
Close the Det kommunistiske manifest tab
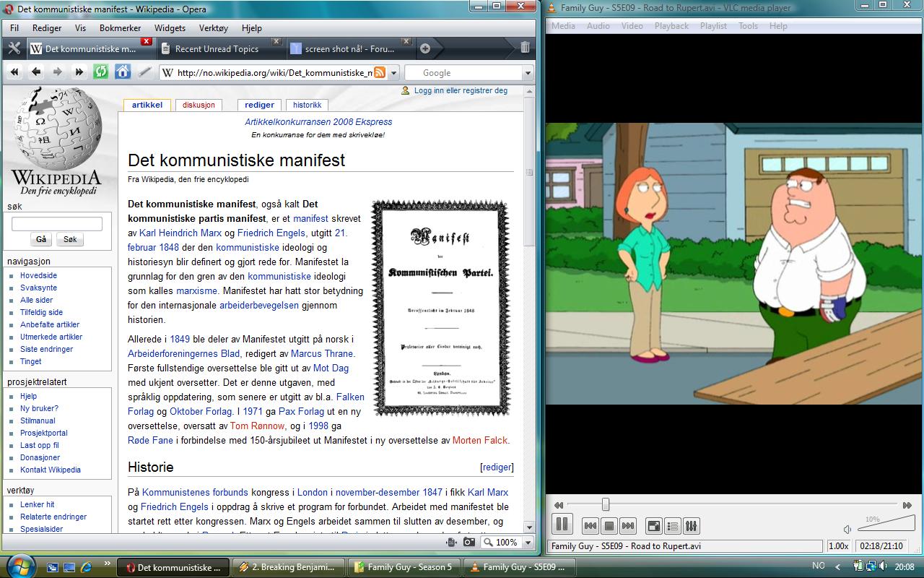point(147,42)
